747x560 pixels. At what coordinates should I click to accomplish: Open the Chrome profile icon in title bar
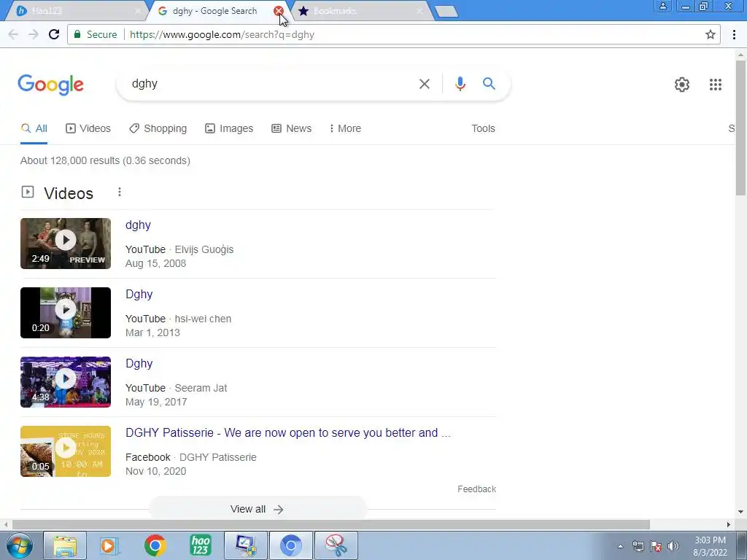662,6
